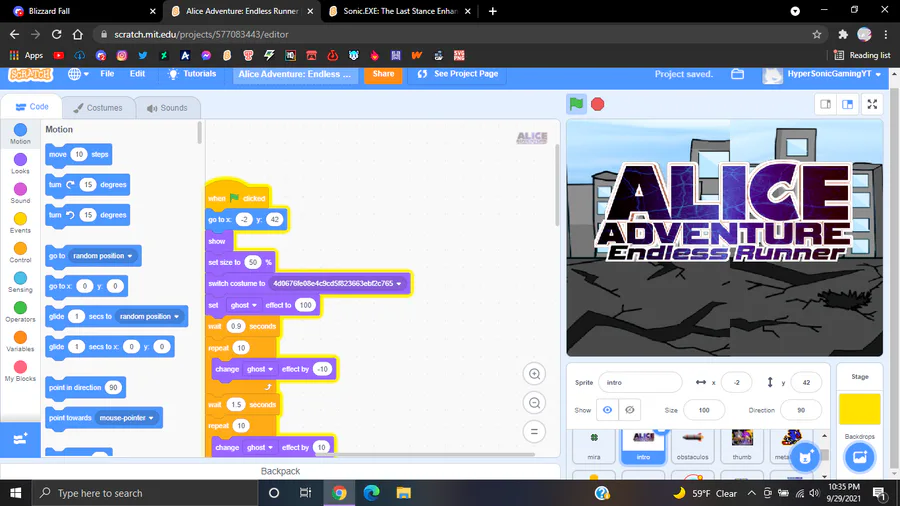Hide the sprite with crossed-eye icon

[x=630, y=410]
